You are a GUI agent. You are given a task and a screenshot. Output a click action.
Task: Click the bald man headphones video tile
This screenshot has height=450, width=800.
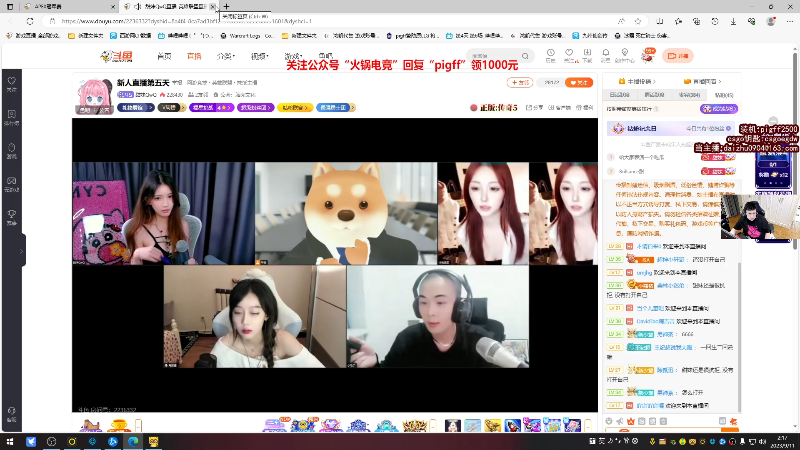pyautogui.click(x=438, y=316)
